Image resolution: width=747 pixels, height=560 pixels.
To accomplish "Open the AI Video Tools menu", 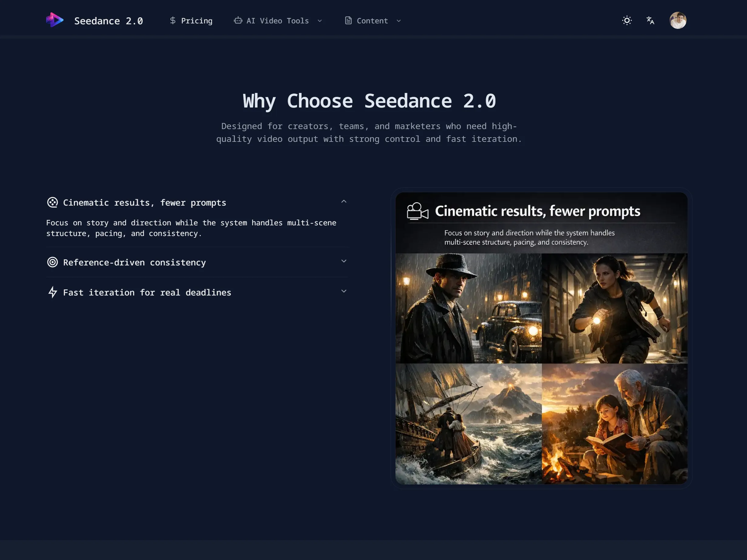I will (277, 21).
